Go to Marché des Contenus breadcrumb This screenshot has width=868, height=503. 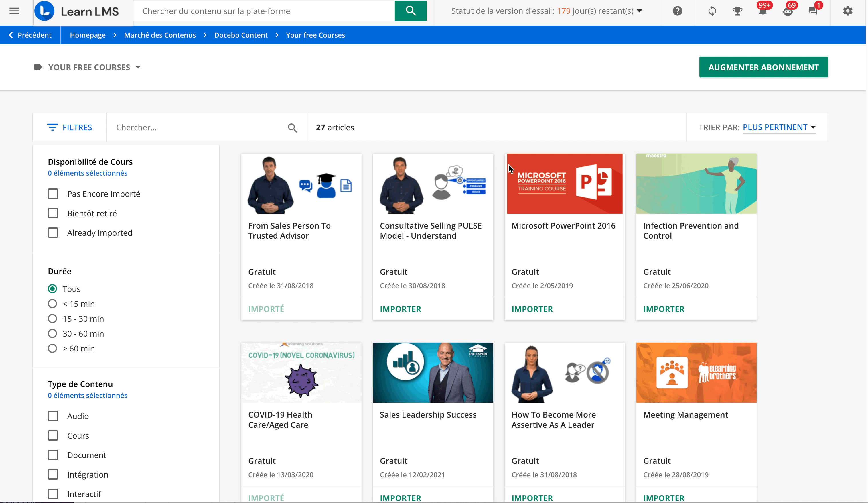point(160,35)
